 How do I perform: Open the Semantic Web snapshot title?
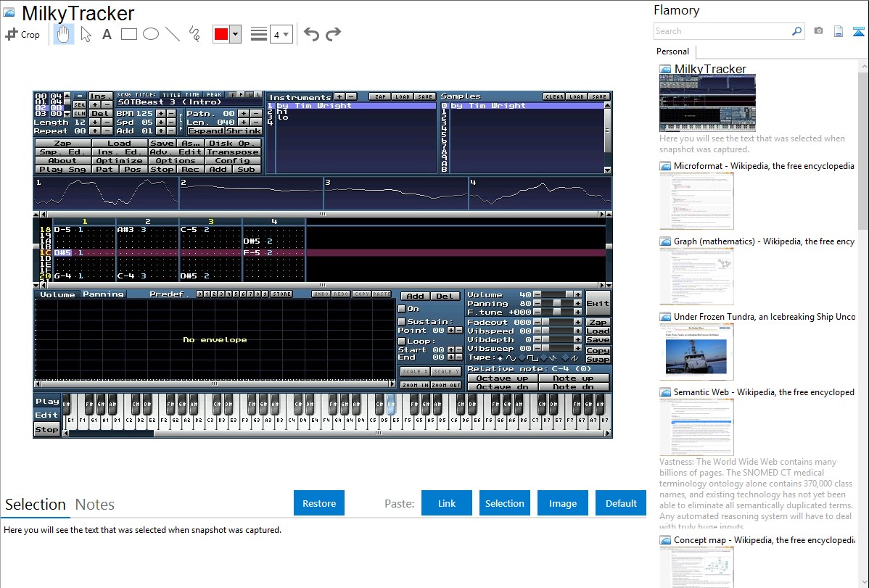tap(764, 392)
